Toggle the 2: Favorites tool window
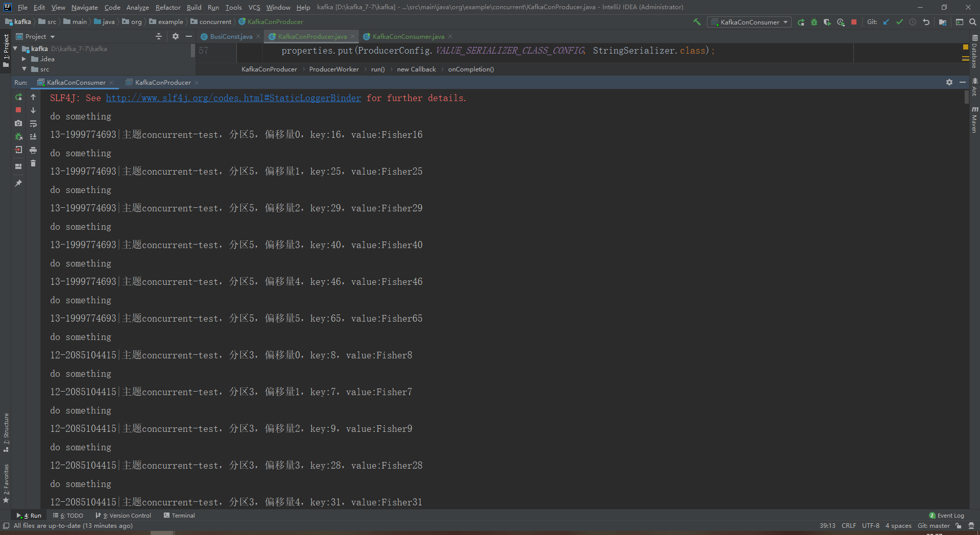Image resolution: width=980 pixels, height=535 pixels. 6,483
